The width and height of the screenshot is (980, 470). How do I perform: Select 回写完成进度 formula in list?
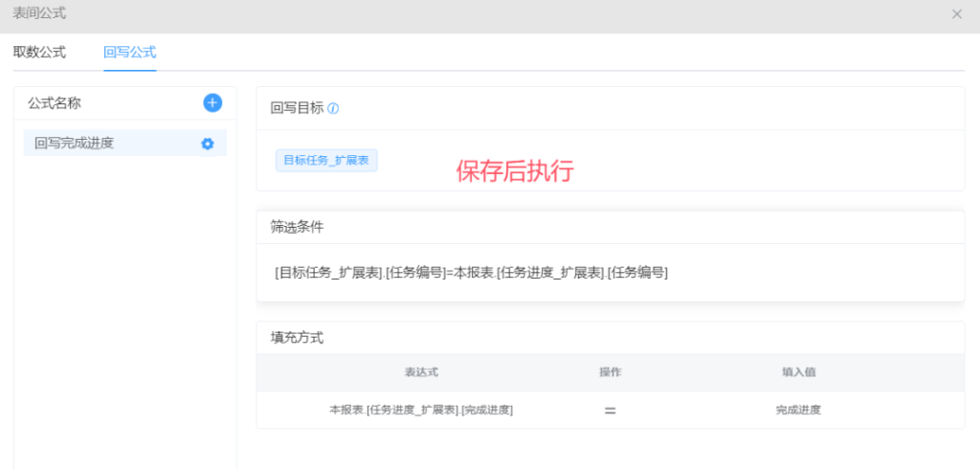click(125, 144)
